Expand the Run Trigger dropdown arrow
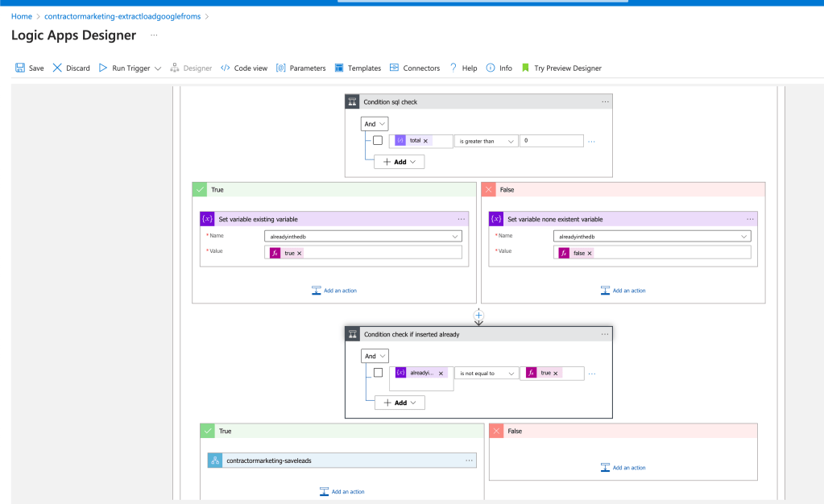Viewport: 824px width, 504px height. (158, 68)
